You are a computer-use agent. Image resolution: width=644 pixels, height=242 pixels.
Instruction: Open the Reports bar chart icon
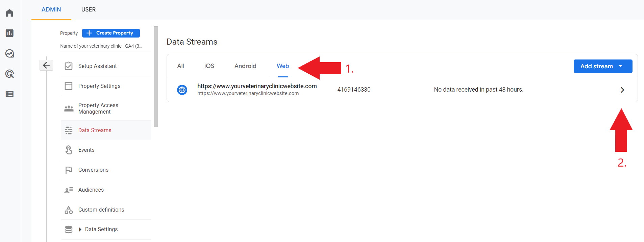(9, 33)
